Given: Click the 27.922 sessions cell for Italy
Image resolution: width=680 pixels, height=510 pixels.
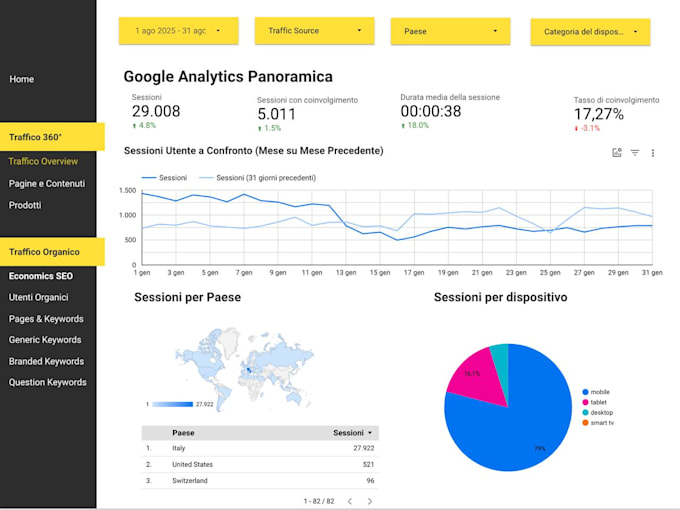Looking at the screenshot, I should pyautogui.click(x=363, y=448).
